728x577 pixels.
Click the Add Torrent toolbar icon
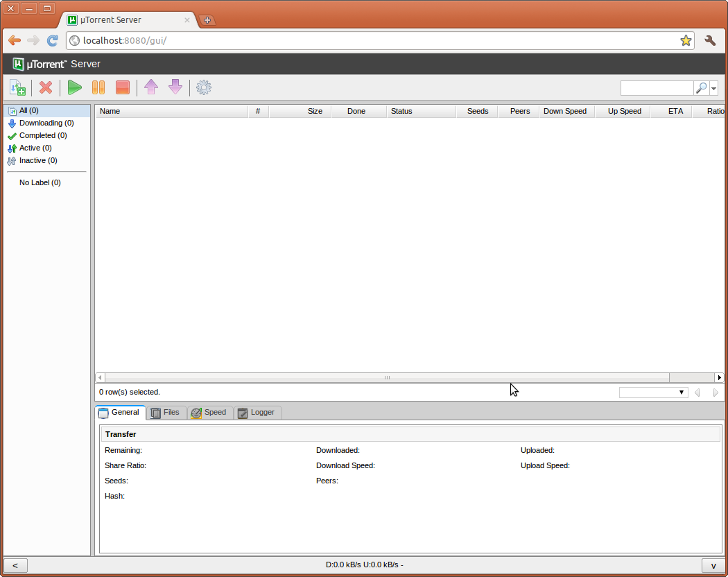17,87
